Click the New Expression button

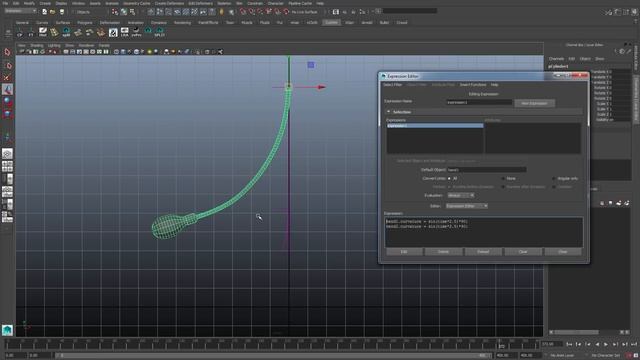[x=534, y=103]
